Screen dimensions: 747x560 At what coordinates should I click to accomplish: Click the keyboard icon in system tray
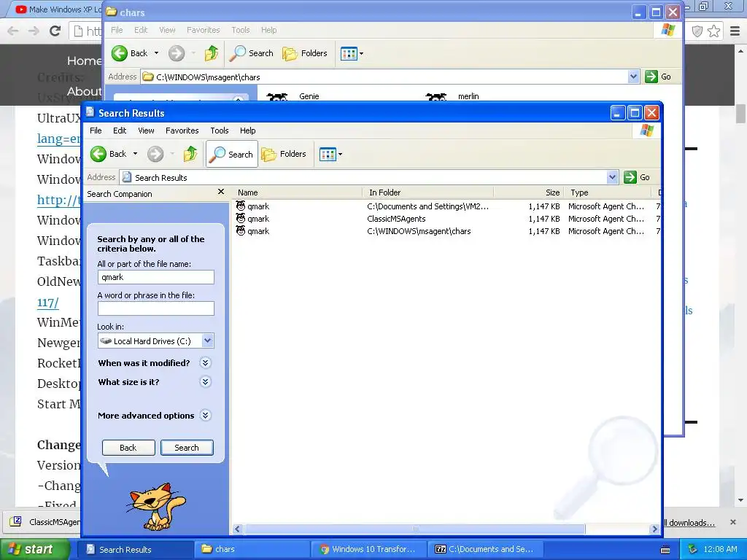click(665, 550)
